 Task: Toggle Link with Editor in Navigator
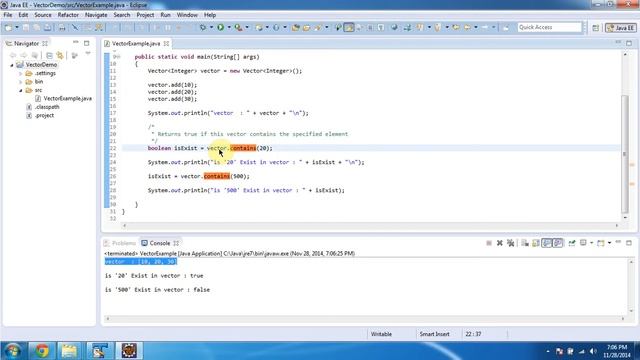[x=60, y=55]
